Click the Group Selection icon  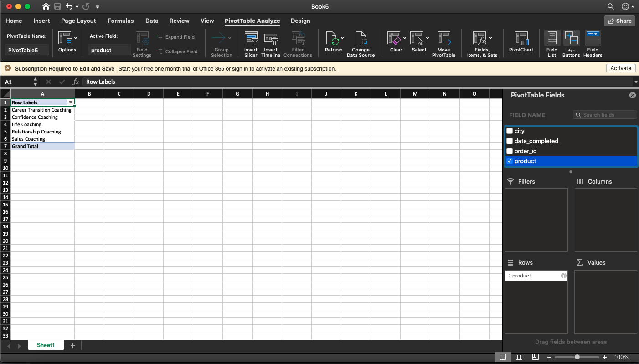coord(219,38)
